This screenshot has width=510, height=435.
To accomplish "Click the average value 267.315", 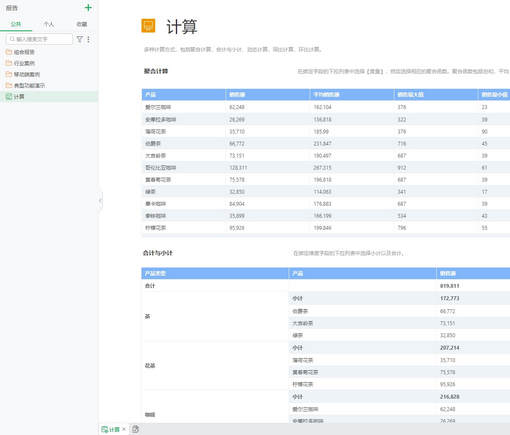I will click(x=322, y=168).
